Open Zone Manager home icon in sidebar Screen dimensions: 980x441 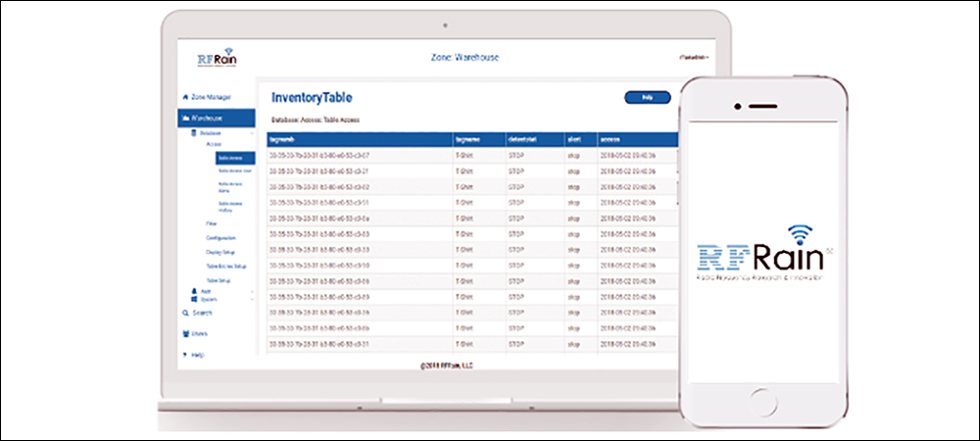[185, 97]
